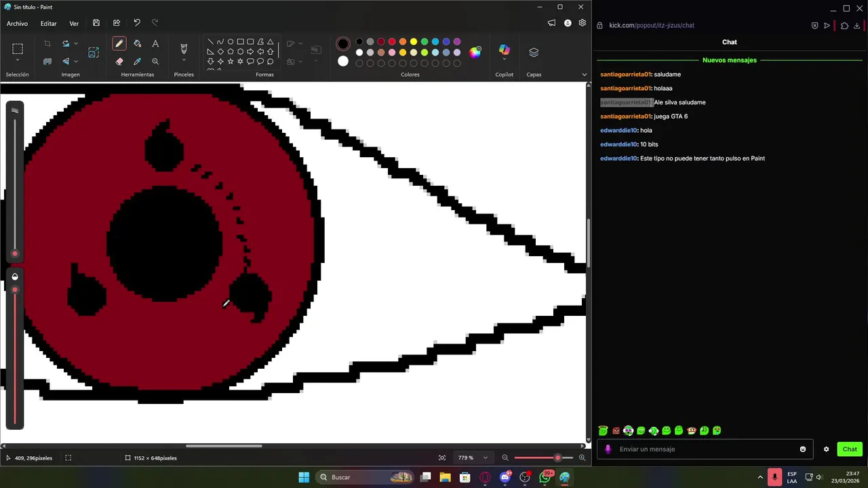
Task: Expand the Selección dropdown arrow
Action: point(18,61)
